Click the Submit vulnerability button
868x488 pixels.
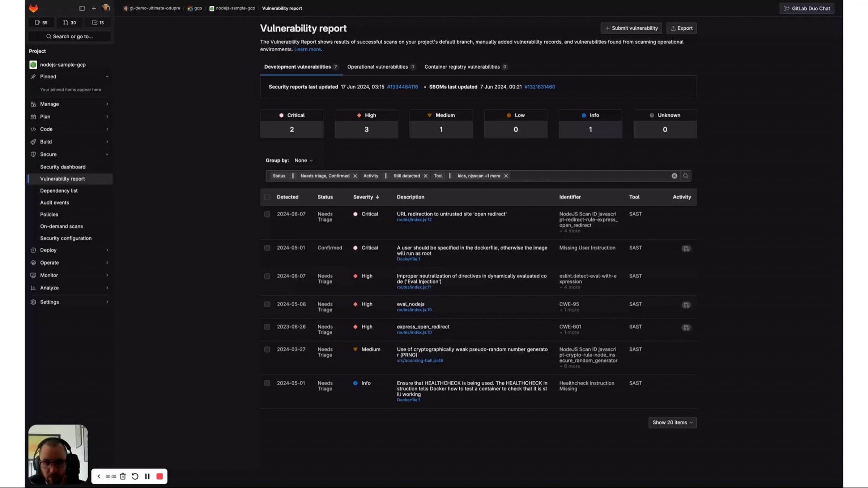pyautogui.click(x=631, y=28)
